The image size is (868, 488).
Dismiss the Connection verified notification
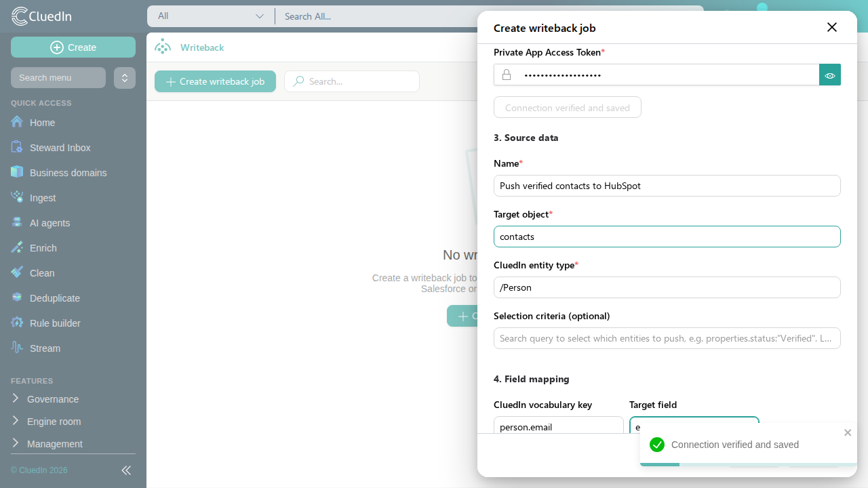point(848,432)
